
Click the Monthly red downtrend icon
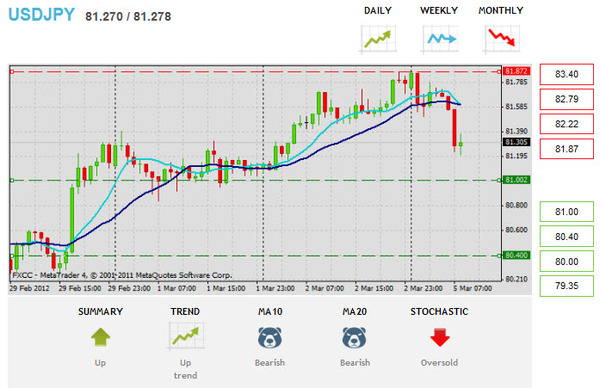coord(501,39)
